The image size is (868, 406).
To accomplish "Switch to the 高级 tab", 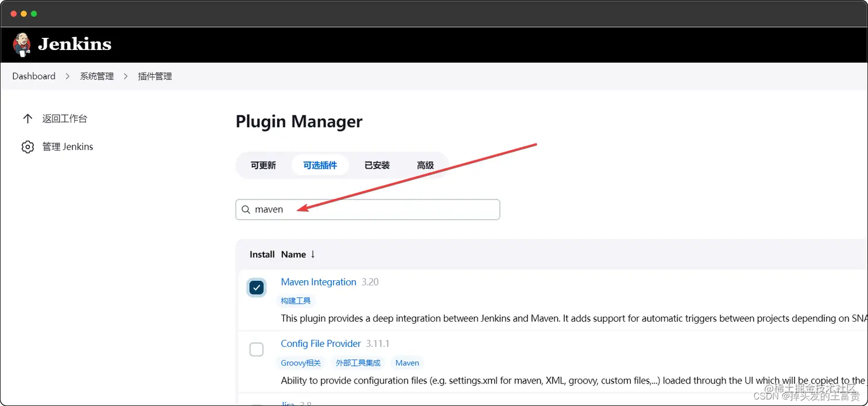I will pos(425,165).
